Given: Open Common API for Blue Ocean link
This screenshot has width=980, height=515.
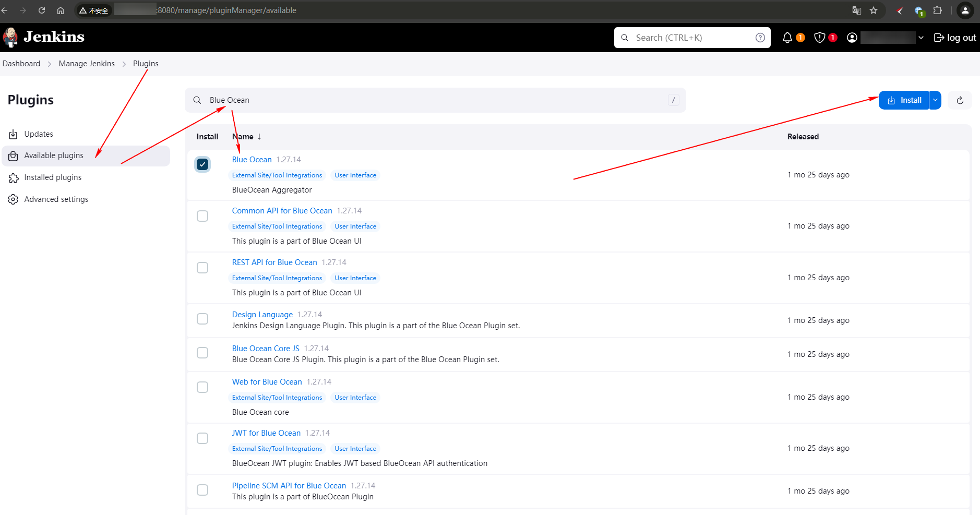Looking at the screenshot, I should 282,211.
